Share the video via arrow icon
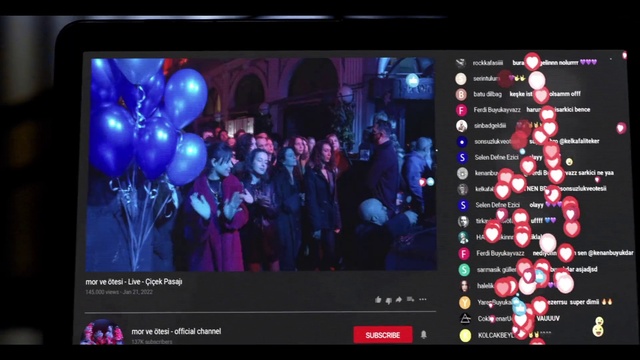The image size is (640, 360). pos(399,300)
